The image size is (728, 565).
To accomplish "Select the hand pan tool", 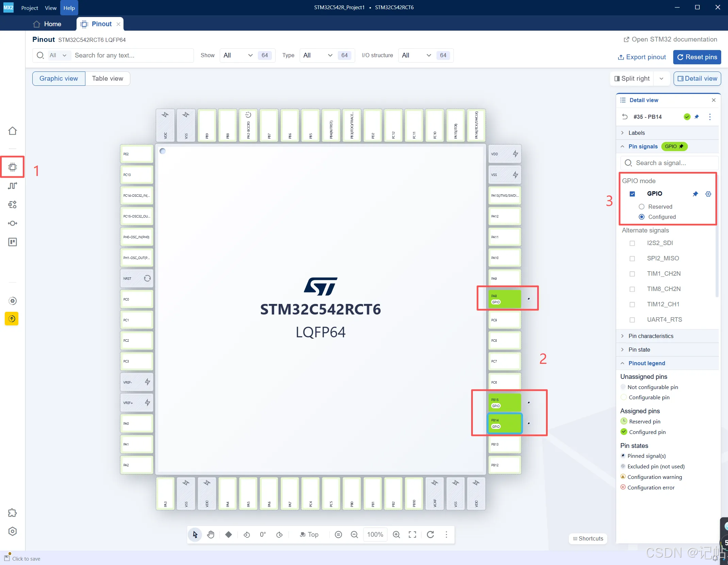I will click(211, 535).
